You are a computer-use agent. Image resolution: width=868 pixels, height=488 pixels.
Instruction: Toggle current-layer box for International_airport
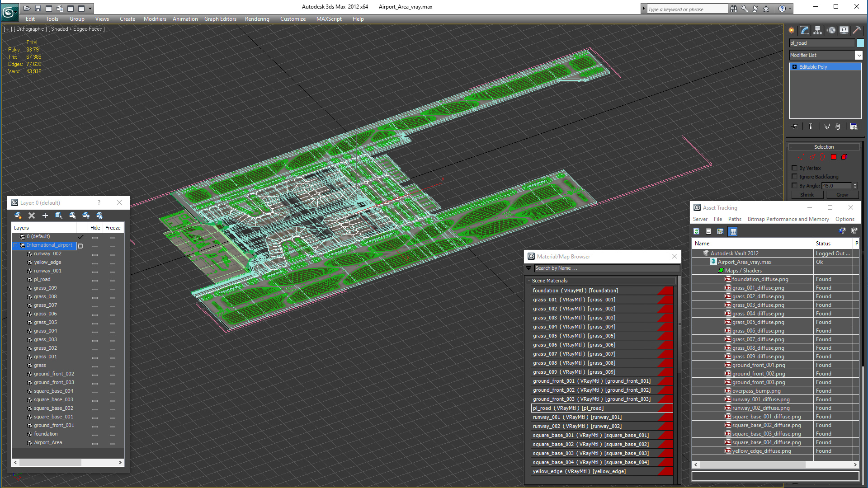click(80, 246)
